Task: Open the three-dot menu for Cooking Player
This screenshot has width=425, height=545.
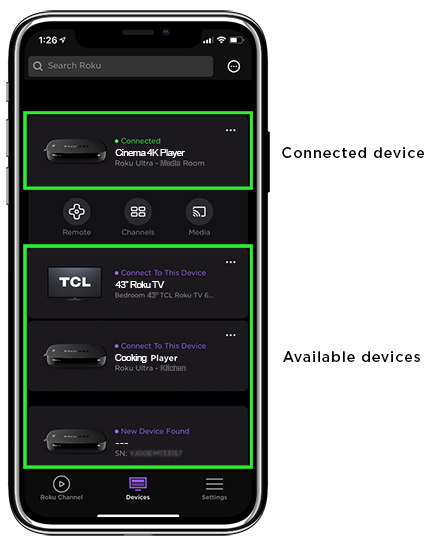Action: (231, 335)
